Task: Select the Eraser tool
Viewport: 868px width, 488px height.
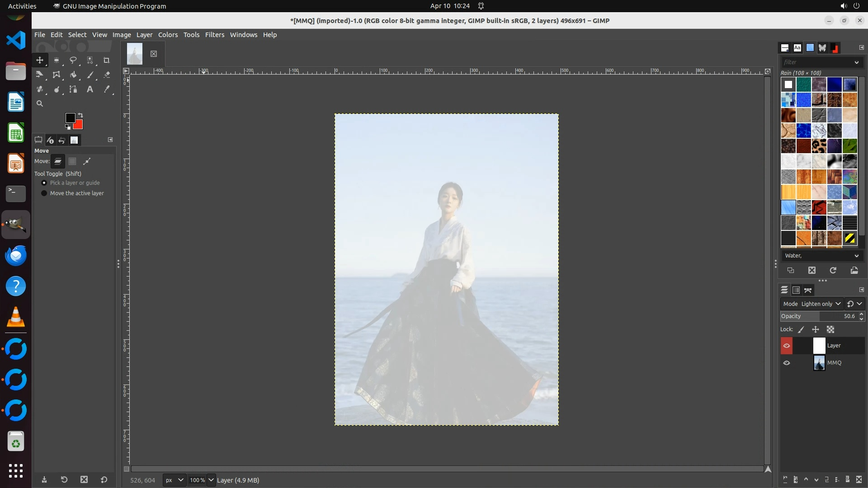Action: coord(107,75)
